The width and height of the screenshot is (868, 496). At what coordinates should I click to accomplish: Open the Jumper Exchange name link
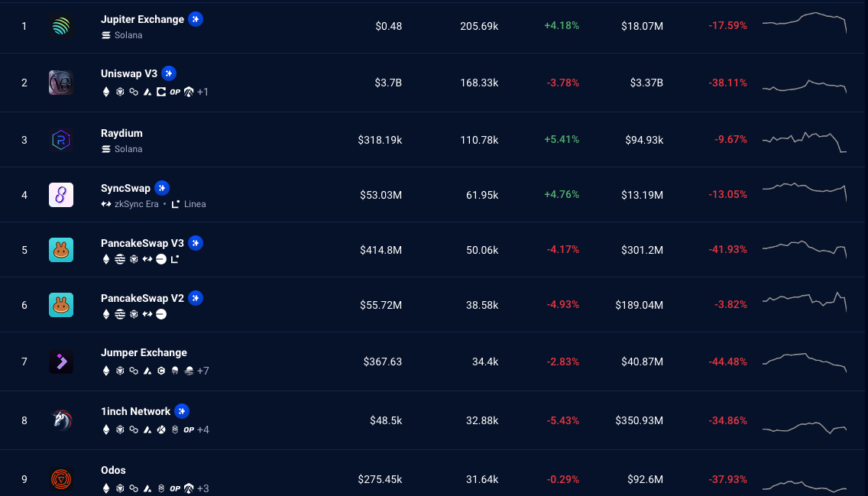[x=144, y=352]
